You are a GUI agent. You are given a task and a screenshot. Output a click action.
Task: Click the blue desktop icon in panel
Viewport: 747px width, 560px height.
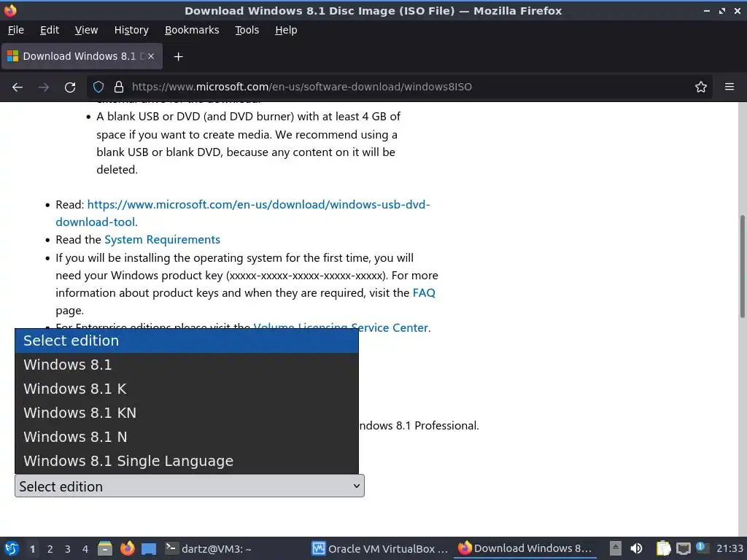coord(149,549)
